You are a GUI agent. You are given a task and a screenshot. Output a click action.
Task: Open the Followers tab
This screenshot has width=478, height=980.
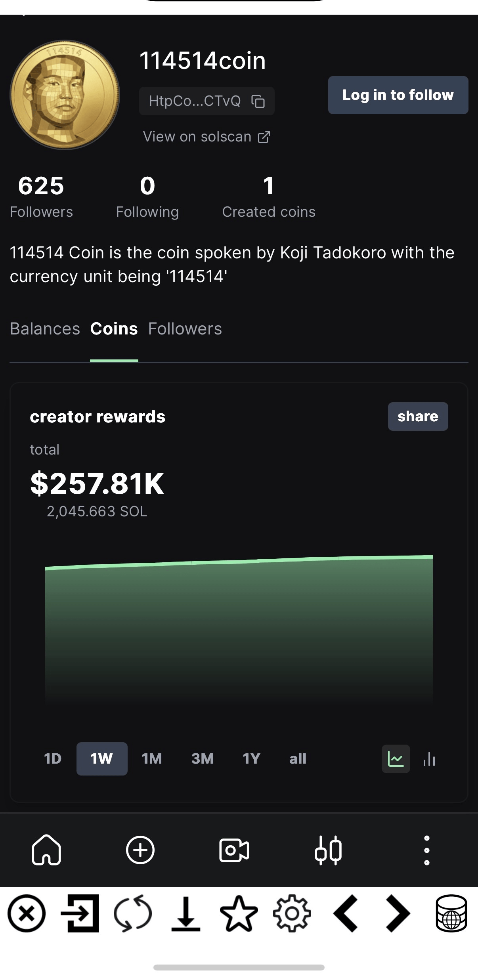(x=185, y=329)
